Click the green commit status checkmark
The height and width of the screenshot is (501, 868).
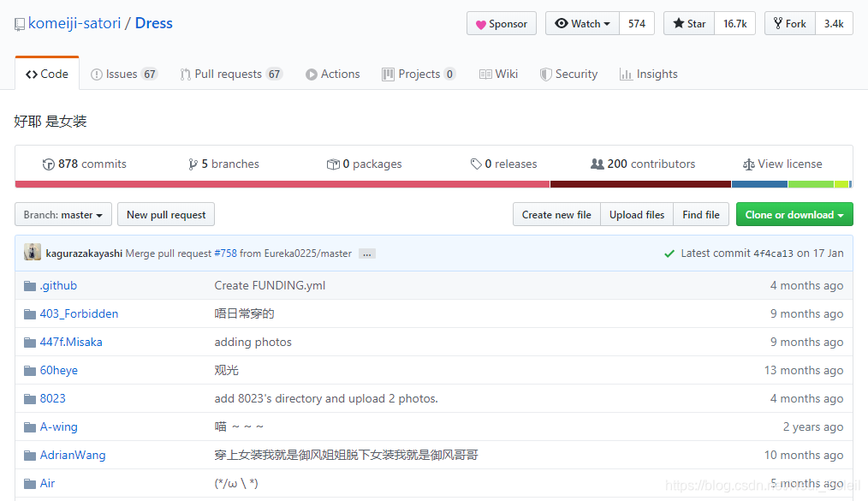coord(669,253)
